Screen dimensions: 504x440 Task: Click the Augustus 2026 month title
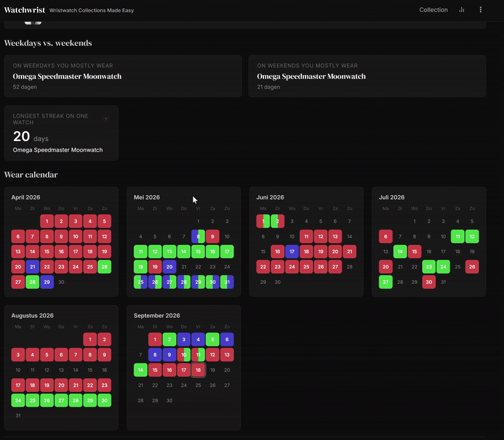[33, 315]
